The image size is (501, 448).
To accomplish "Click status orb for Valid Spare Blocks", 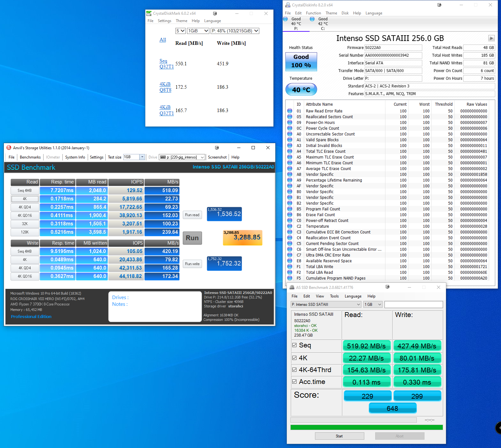I will (290, 140).
